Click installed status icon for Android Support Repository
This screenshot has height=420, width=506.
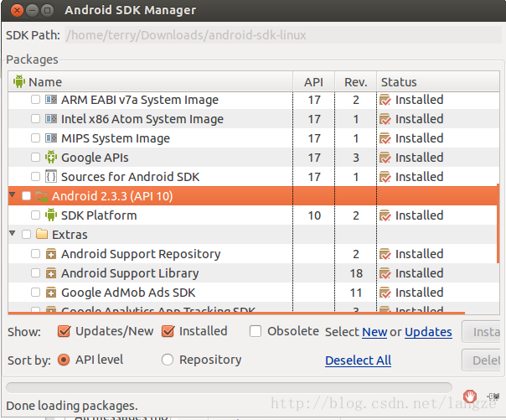tap(385, 254)
